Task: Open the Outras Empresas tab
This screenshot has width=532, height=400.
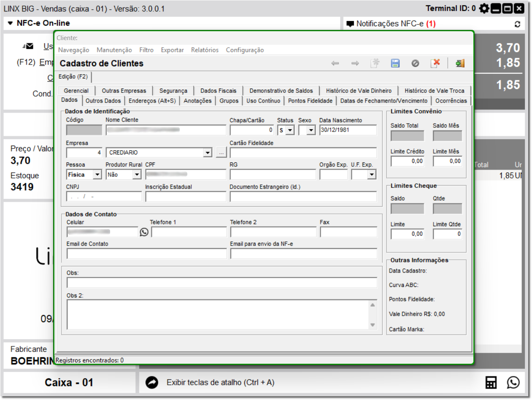Action: coord(124,91)
